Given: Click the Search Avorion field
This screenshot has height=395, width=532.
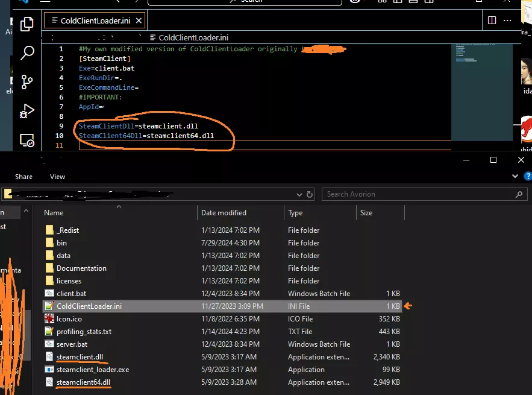Looking at the screenshot, I should tap(424, 194).
